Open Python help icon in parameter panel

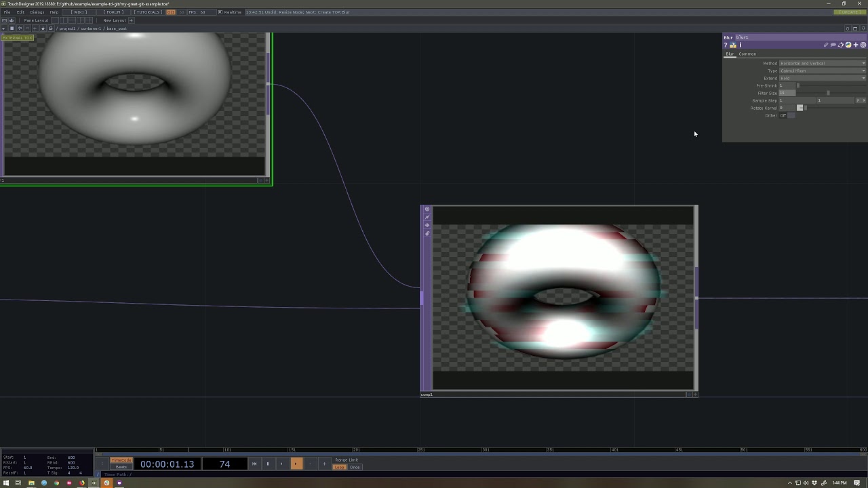coord(733,45)
